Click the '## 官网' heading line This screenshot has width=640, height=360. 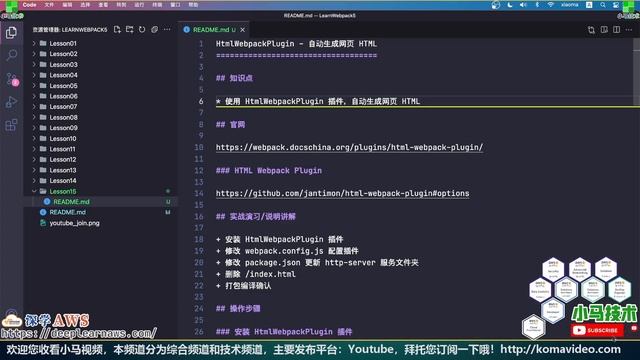[x=231, y=124]
